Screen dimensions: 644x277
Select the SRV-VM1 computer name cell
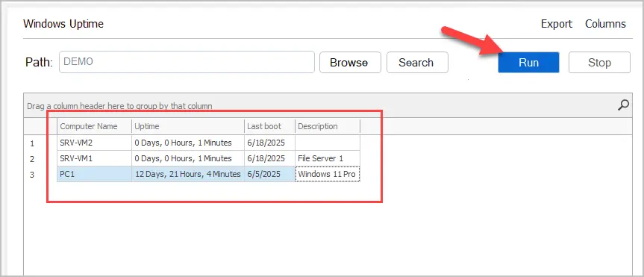[95, 158]
